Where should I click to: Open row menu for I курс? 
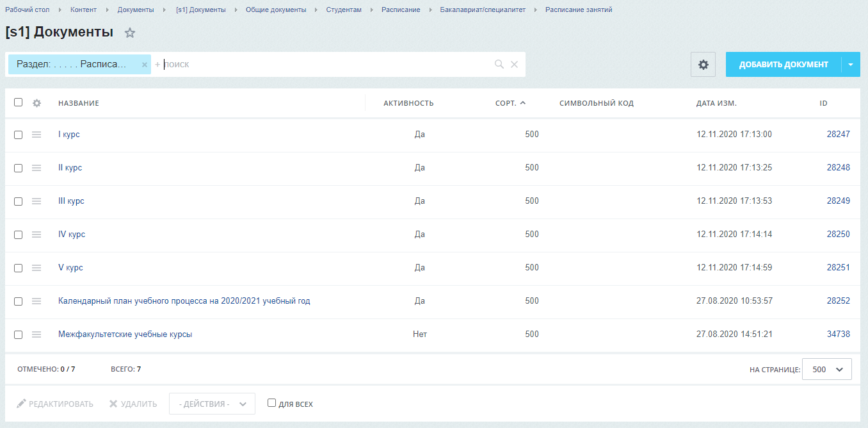[36, 135]
